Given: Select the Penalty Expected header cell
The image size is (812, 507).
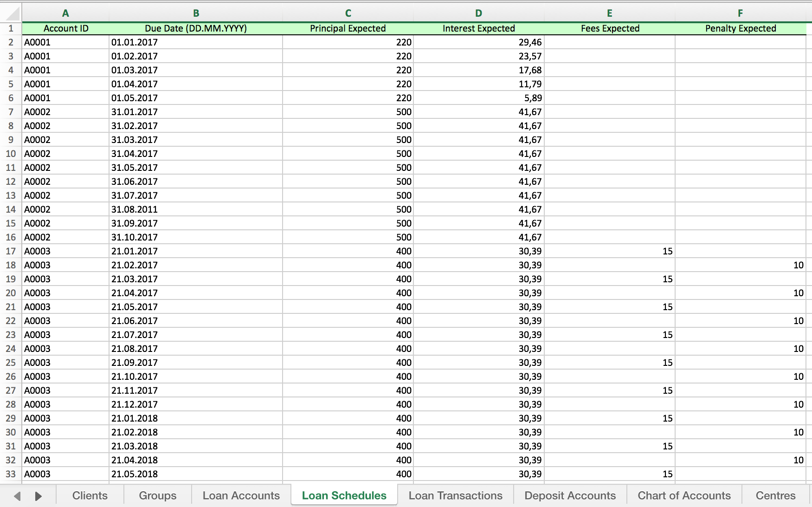Looking at the screenshot, I should tap(740, 28).
